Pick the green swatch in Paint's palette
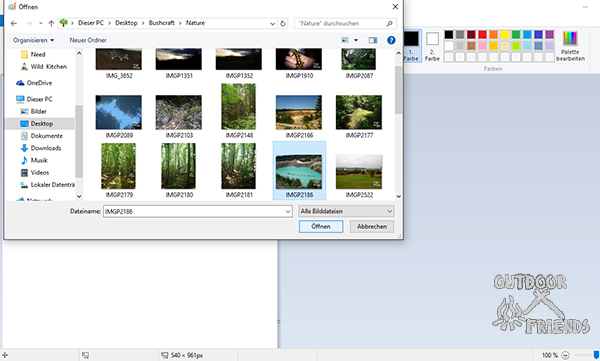This screenshot has height=361, width=600. tap(516, 35)
